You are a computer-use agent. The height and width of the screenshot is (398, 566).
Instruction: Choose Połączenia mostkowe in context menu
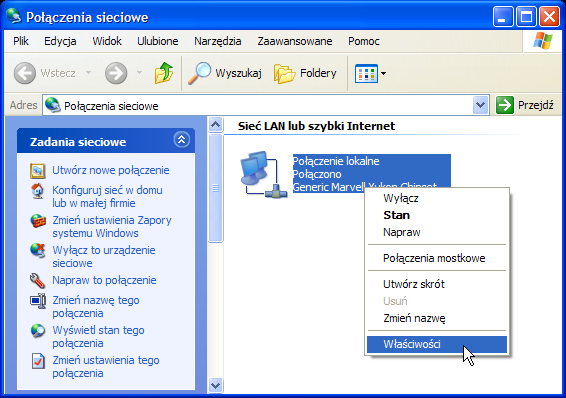[437, 258]
